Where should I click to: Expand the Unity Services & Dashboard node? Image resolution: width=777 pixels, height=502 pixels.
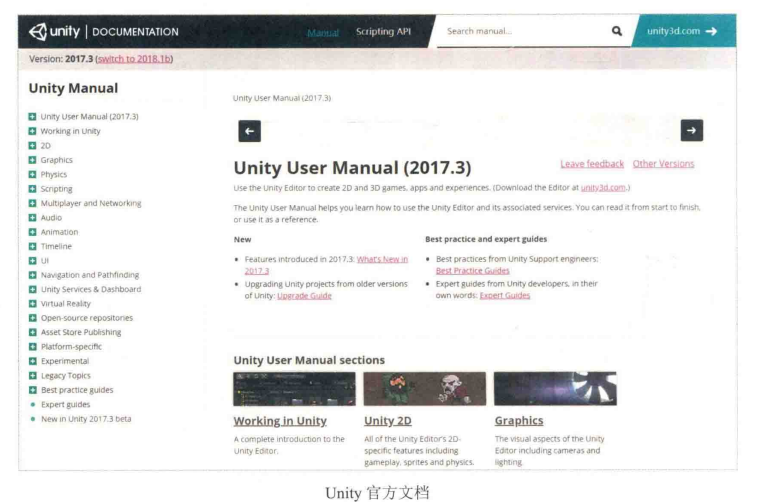[32, 289]
